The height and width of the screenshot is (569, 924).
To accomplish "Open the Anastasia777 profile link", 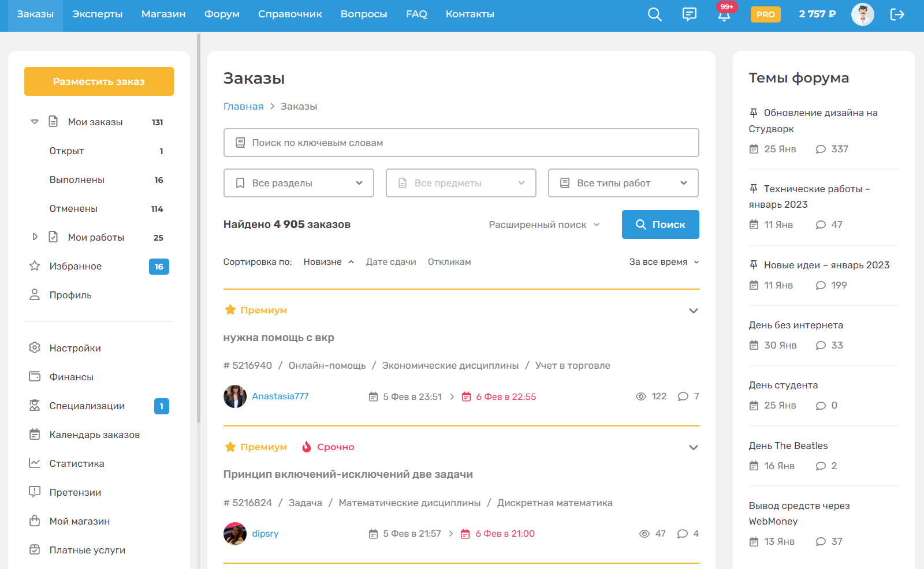I will pyautogui.click(x=280, y=396).
